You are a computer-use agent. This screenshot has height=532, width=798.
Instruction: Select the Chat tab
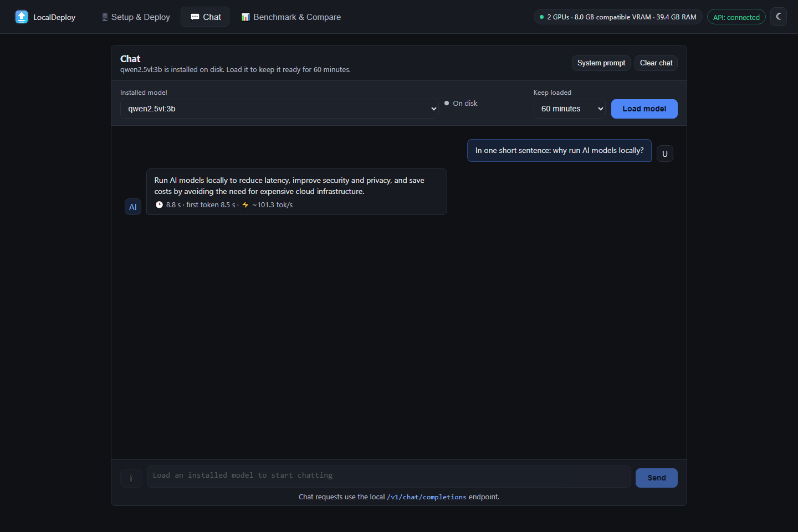point(205,17)
